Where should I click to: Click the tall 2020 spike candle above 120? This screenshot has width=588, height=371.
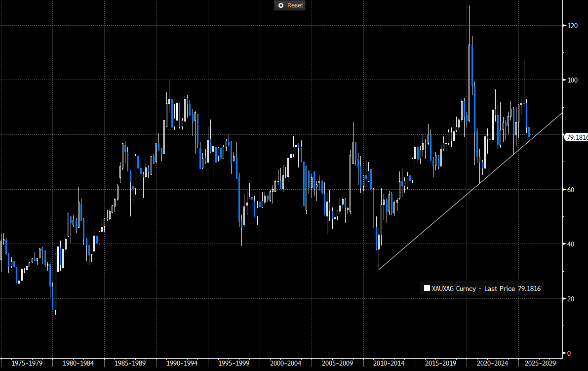pyautogui.click(x=469, y=64)
